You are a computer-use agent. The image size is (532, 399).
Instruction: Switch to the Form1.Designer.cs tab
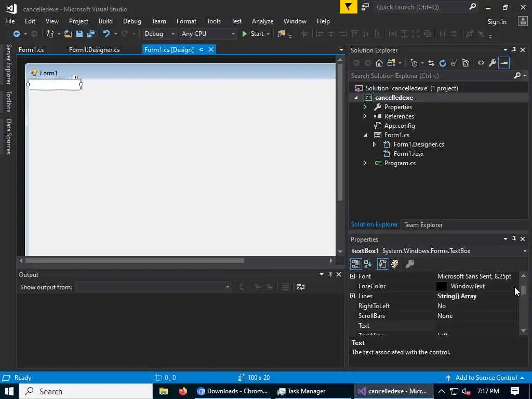click(x=95, y=49)
